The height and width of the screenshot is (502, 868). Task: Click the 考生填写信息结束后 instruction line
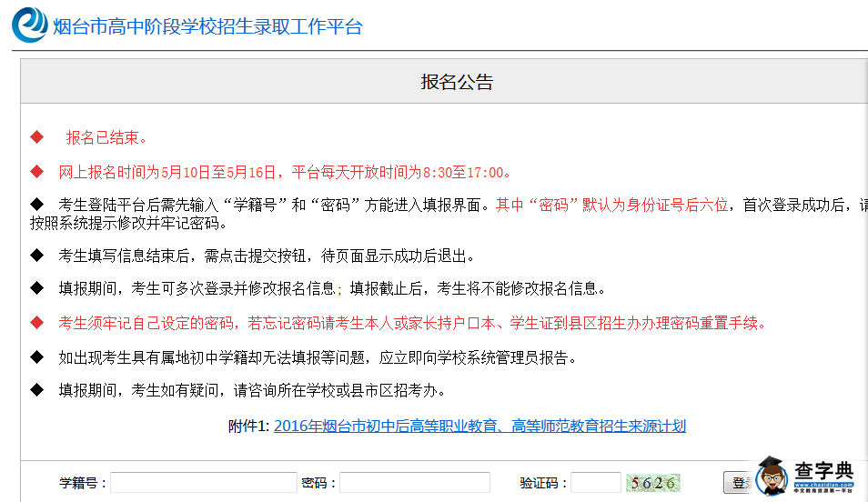point(267,256)
